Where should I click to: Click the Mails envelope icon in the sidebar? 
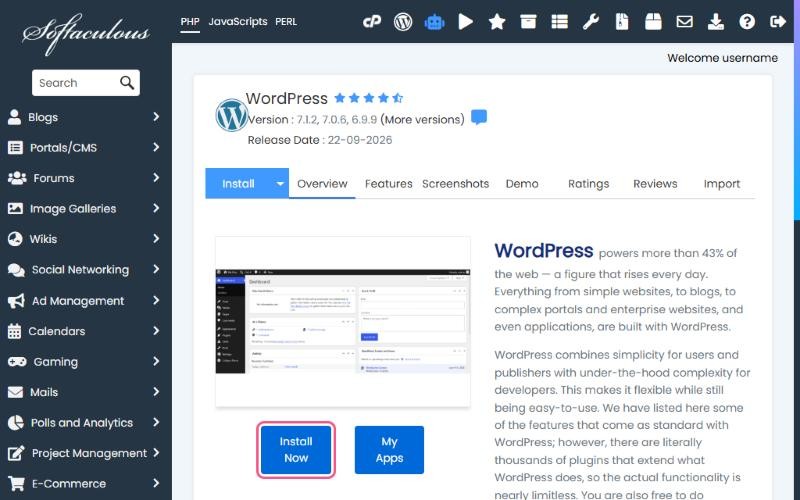pyautogui.click(x=15, y=392)
